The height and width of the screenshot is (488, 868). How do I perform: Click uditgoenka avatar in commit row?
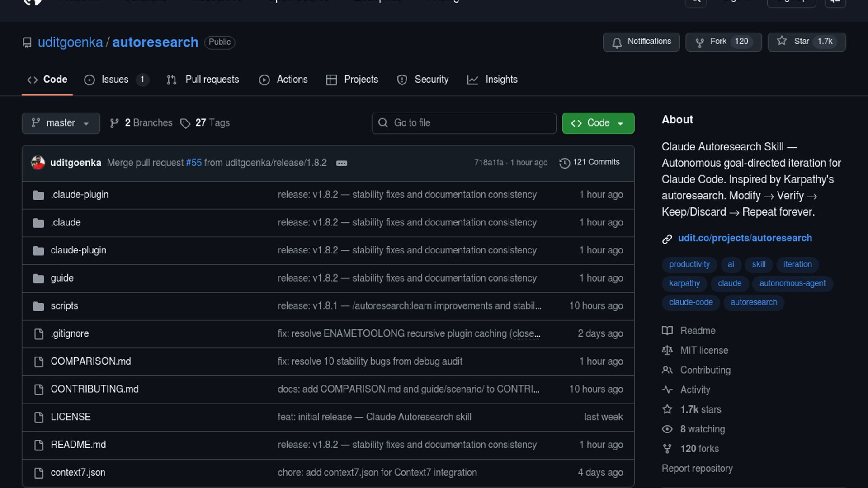[38, 163]
